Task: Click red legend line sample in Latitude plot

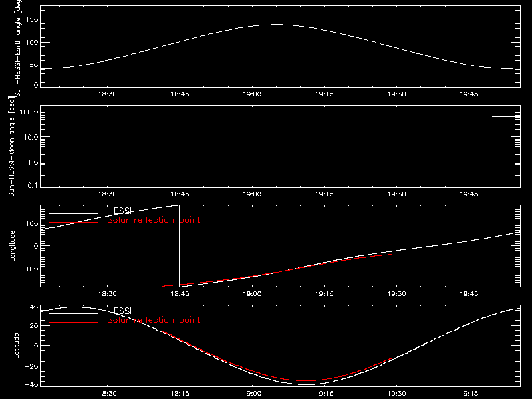Action: (x=74, y=322)
